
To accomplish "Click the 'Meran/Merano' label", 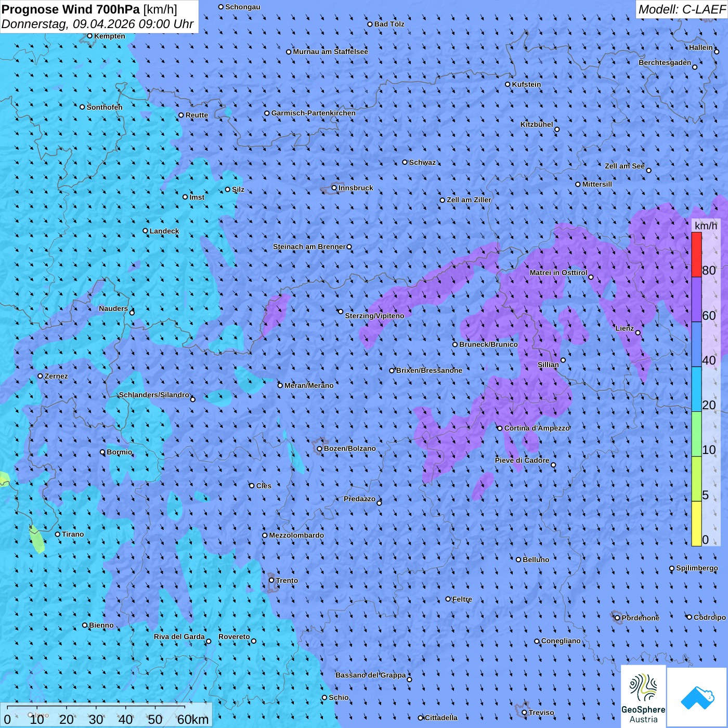I will tap(309, 385).
